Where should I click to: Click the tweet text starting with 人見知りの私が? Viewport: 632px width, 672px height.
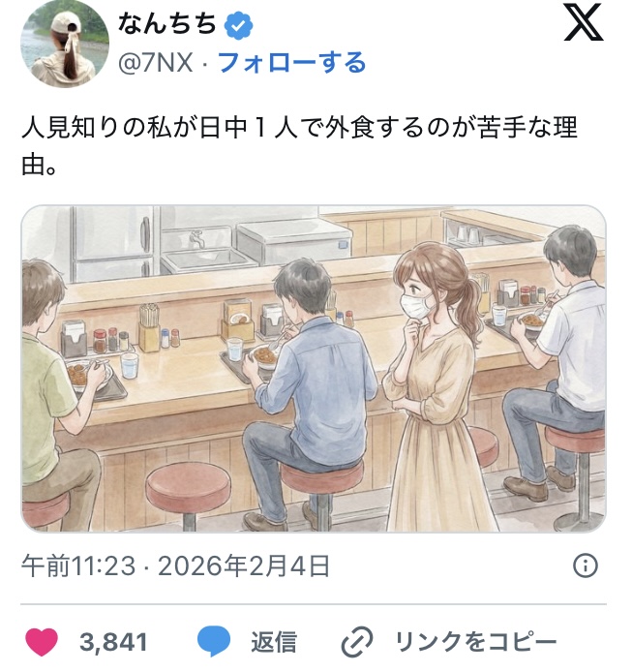tap(299, 145)
